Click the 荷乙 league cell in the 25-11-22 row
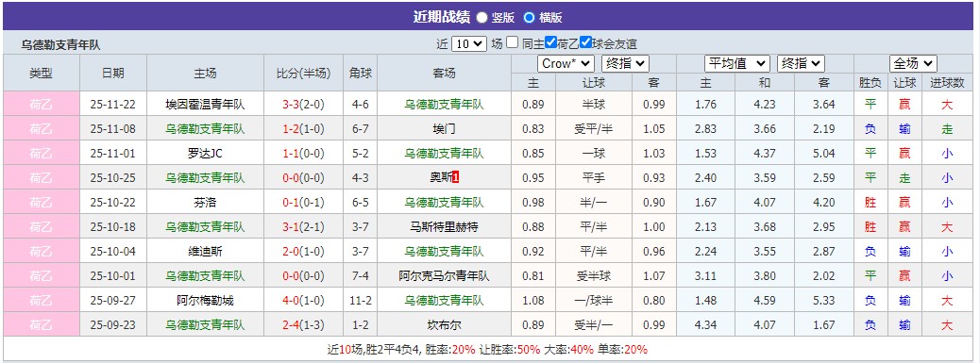980x363 pixels. point(42,105)
